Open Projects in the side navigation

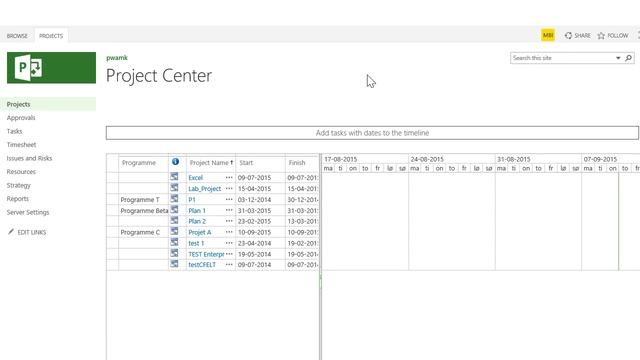click(18, 104)
